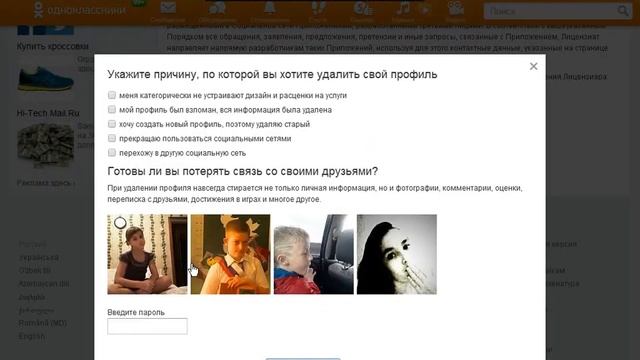
Task: Switch language to O'zbek tili
Action: [35, 270]
